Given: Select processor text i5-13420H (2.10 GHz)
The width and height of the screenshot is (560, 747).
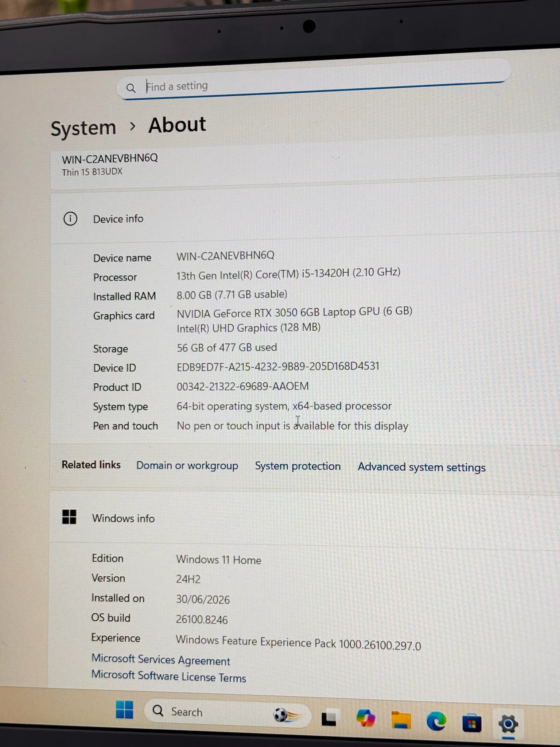Looking at the screenshot, I should click(x=351, y=272).
